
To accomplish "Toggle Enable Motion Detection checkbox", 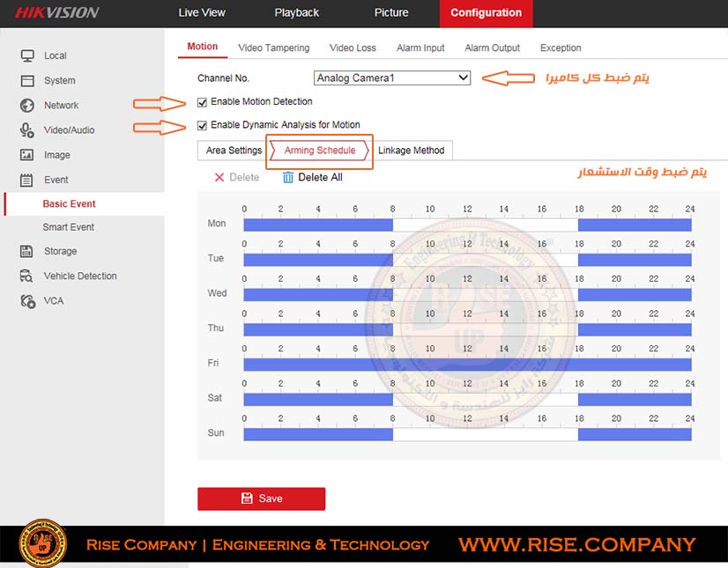I will (x=202, y=102).
